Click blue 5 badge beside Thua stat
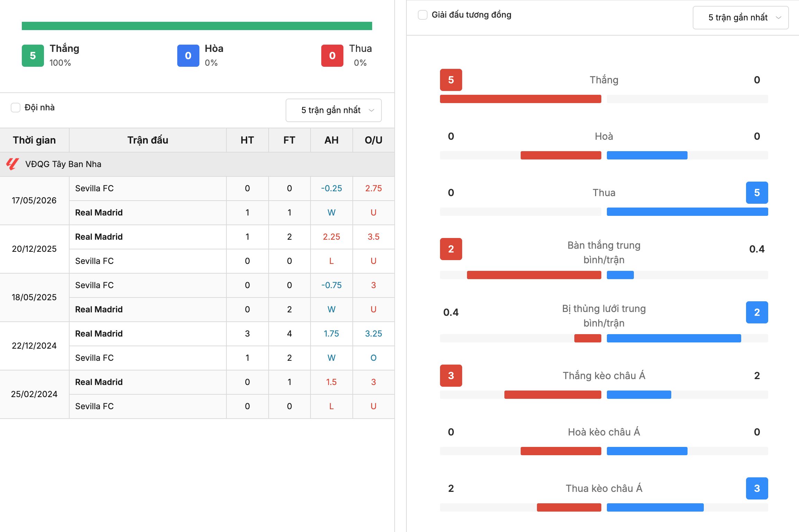This screenshot has width=799, height=532. pos(757,193)
